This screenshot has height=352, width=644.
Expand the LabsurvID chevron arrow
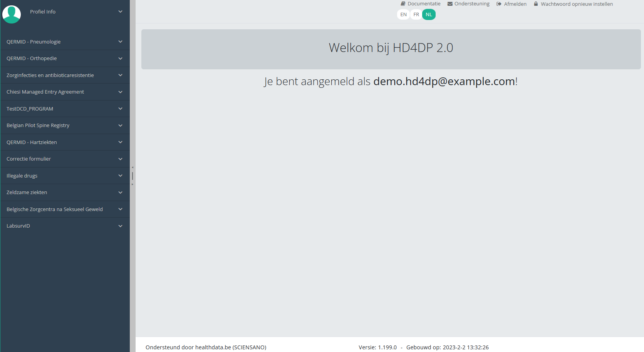coord(120,226)
